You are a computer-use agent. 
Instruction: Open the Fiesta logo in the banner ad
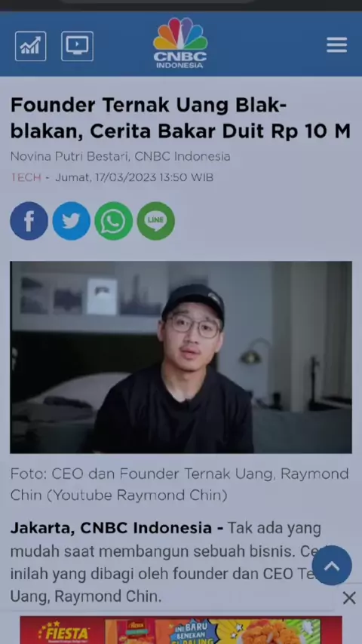pos(63,633)
